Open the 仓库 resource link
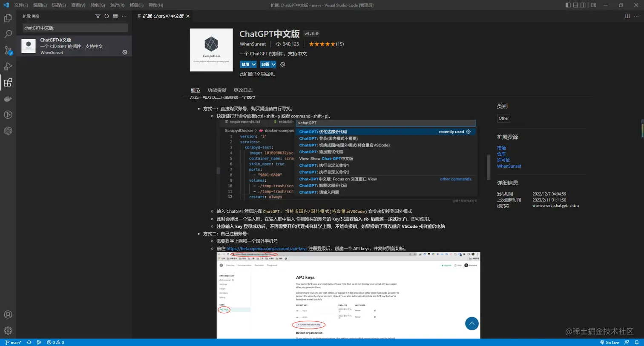The height and width of the screenshot is (346, 644). [x=501, y=154]
